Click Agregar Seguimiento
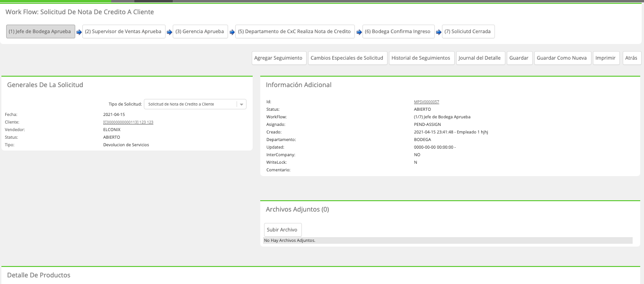This screenshot has width=644, height=284. pyautogui.click(x=278, y=58)
